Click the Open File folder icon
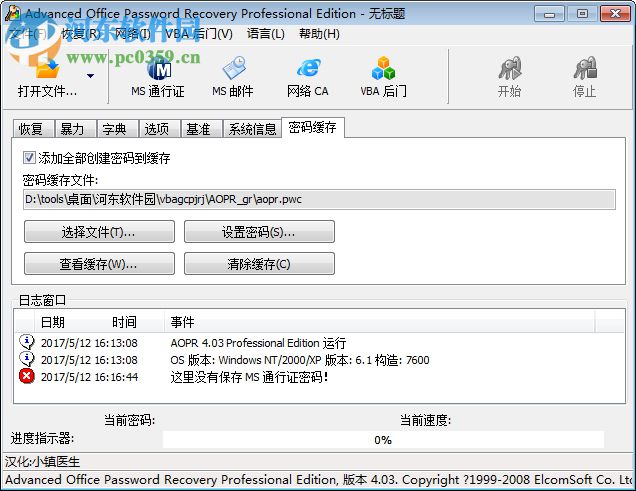 click(47, 67)
